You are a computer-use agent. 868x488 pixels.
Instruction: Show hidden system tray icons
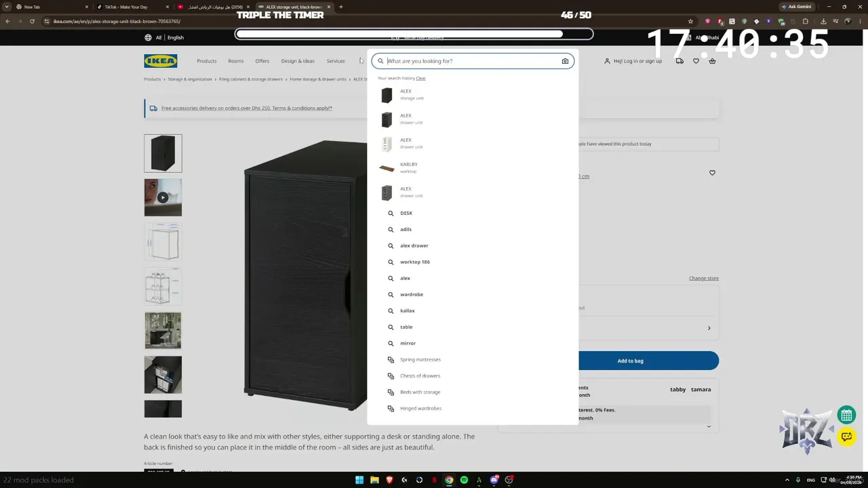[x=787, y=480]
